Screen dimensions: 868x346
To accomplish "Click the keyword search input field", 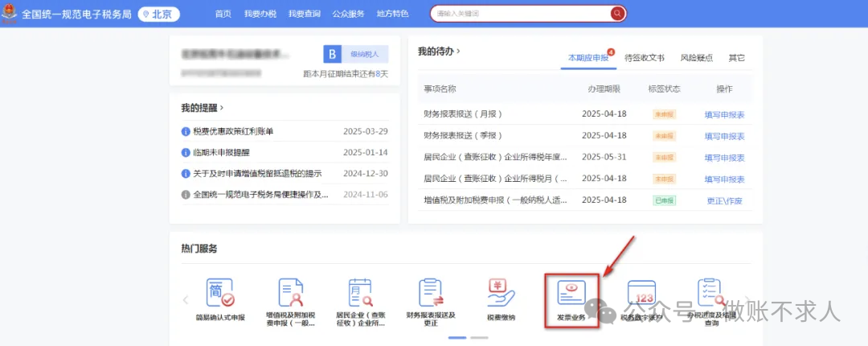I will coord(520,14).
